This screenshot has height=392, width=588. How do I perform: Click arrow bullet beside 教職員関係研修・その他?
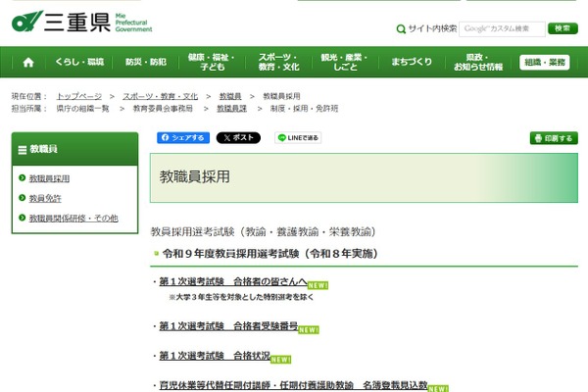click(x=22, y=218)
